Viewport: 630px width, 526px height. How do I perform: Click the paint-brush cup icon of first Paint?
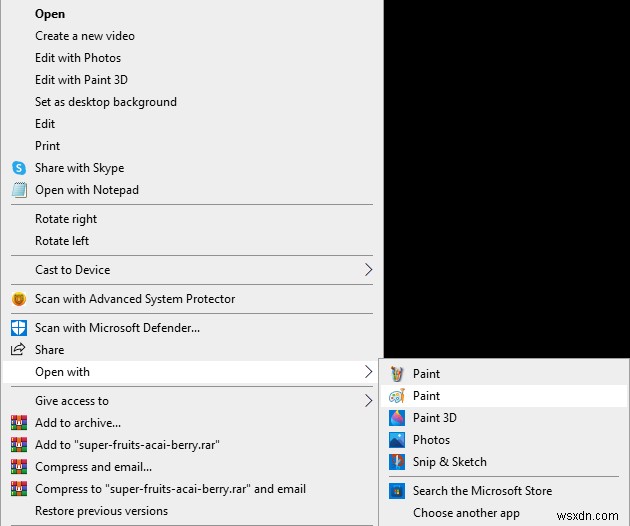397,374
